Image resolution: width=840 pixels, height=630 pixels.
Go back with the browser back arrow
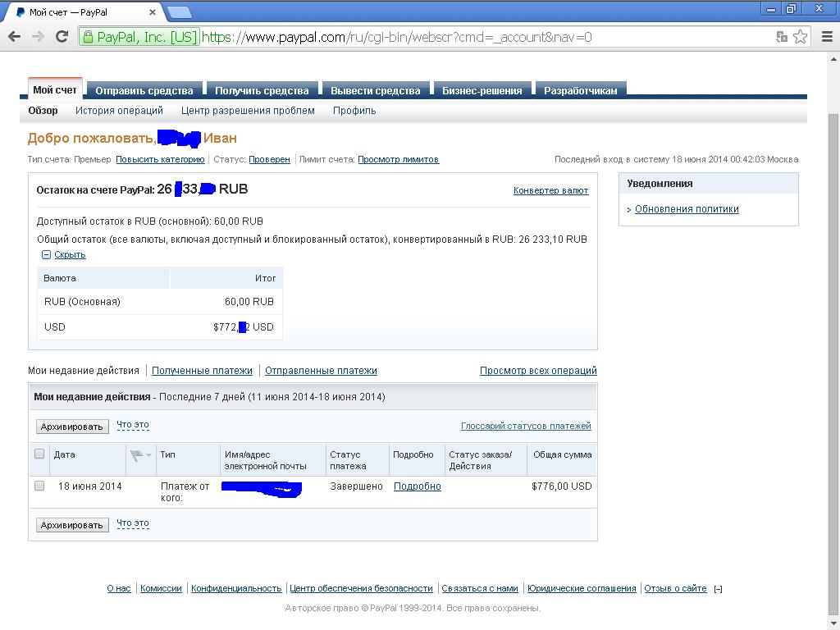(x=15, y=37)
